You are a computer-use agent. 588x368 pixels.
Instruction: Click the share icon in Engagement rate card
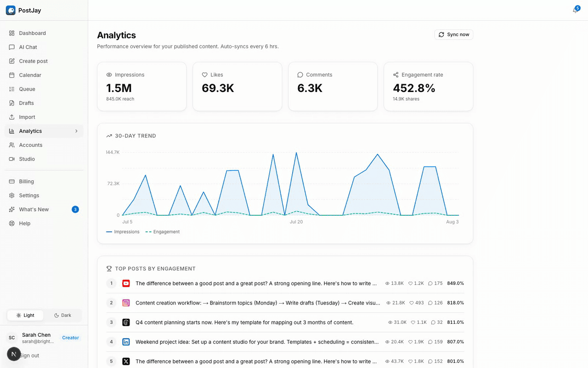point(396,75)
